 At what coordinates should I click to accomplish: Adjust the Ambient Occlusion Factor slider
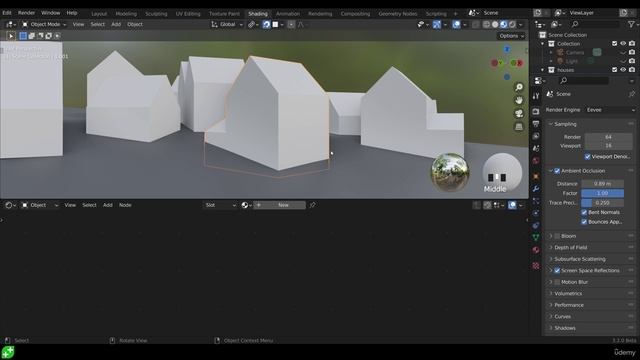(x=602, y=193)
